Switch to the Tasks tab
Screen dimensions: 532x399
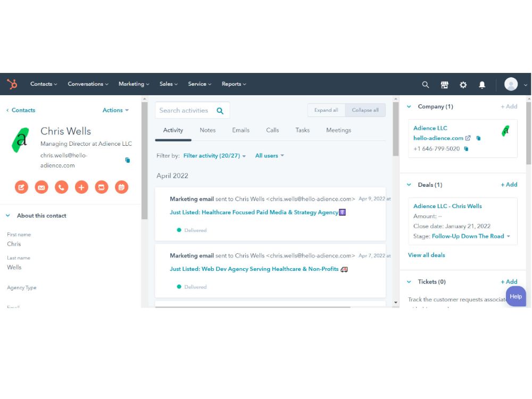click(x=302, y=130)
